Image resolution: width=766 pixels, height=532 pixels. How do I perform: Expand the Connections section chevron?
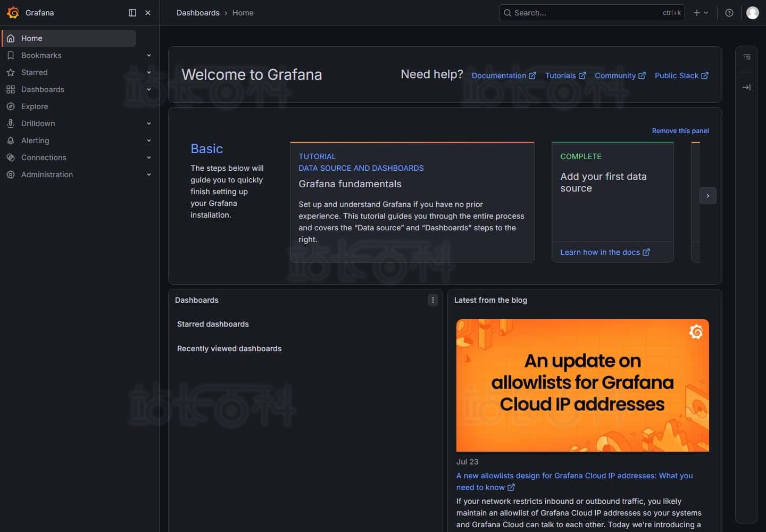pos(149,157)
